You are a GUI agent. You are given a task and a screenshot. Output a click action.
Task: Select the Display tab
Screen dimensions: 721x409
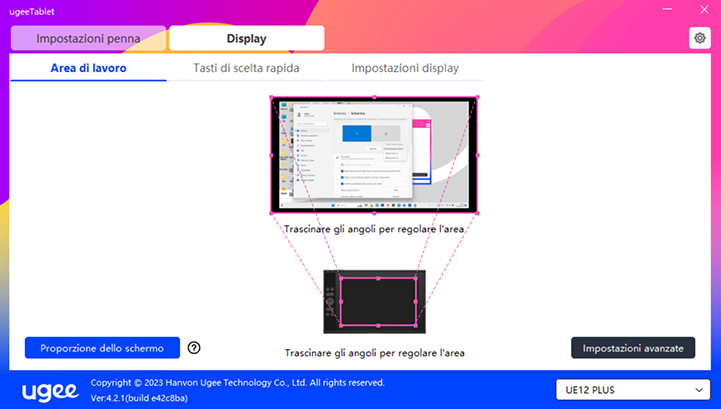(x=246, y=39)
